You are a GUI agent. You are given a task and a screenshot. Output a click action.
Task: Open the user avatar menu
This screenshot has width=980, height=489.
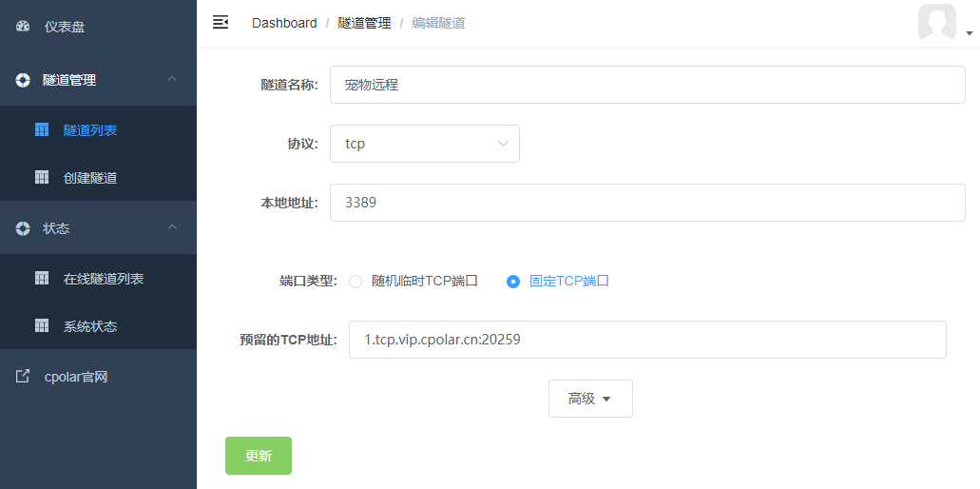[937, 23]
